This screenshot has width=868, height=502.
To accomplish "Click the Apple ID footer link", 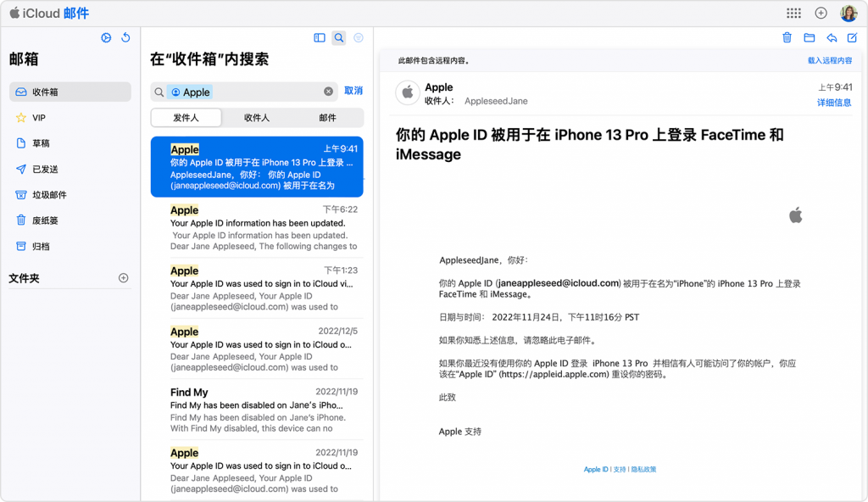I will pyautogui.click(x=596, y=469).
